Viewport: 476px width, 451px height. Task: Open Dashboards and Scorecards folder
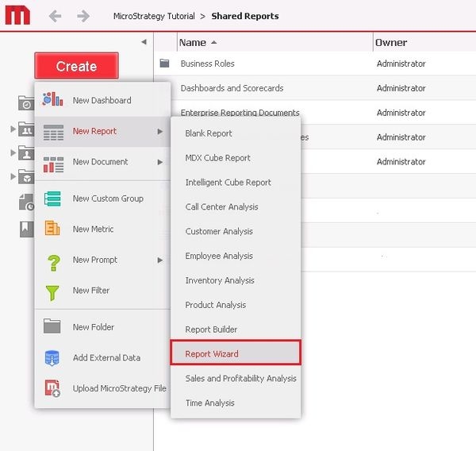tap(232, 88)
